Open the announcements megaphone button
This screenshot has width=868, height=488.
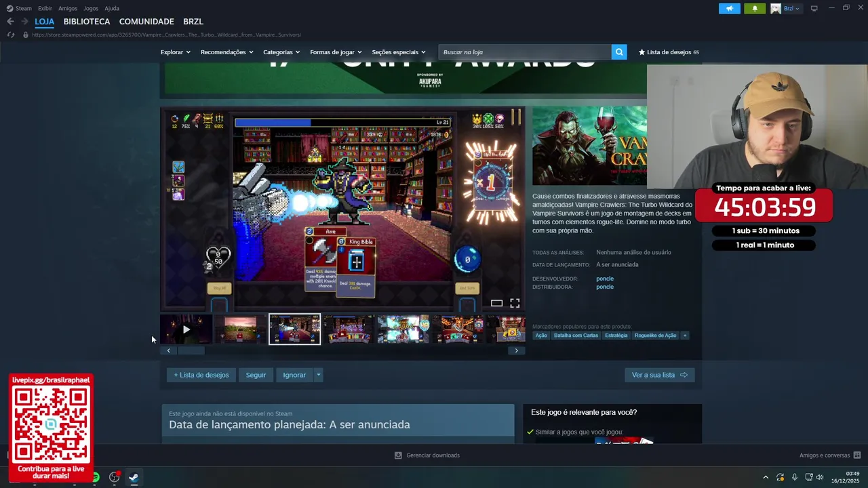[x=730, y=9]
